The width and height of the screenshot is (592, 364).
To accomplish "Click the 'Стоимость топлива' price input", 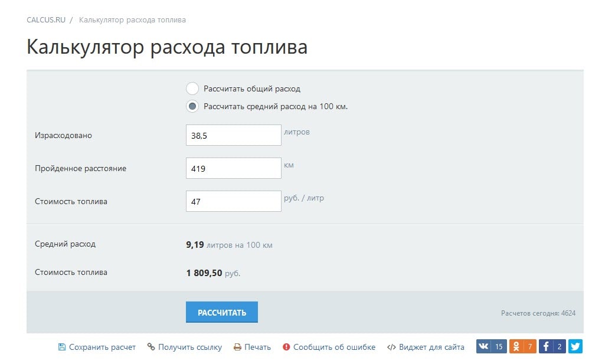I will click(233, 201).
